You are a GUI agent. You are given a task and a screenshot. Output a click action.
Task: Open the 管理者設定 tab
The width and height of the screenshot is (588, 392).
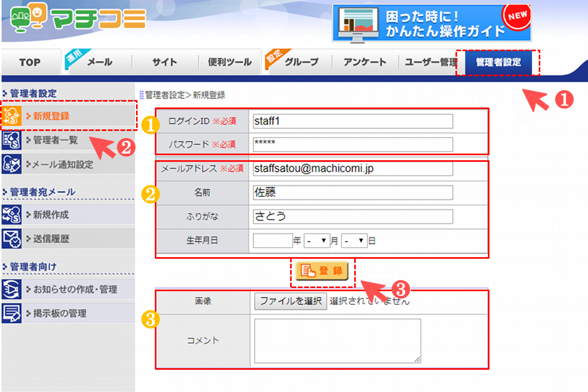[x=498, y=62]
